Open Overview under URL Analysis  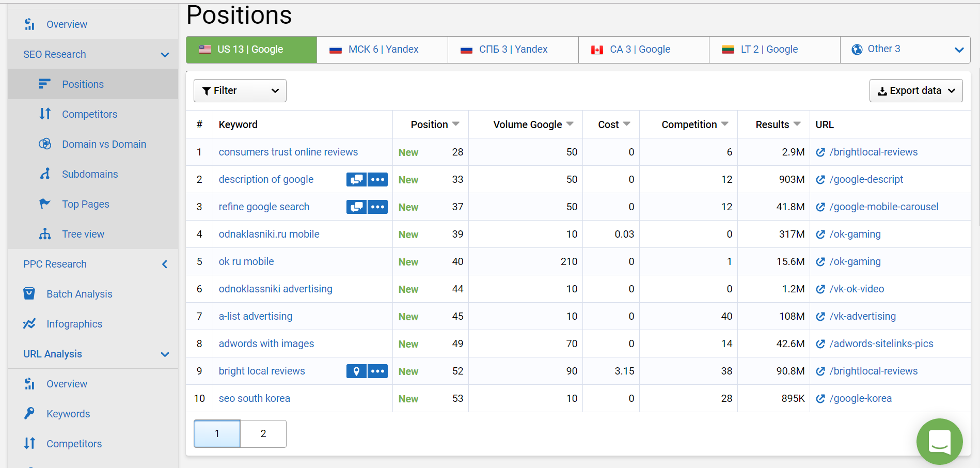click(x=67, y=384)
